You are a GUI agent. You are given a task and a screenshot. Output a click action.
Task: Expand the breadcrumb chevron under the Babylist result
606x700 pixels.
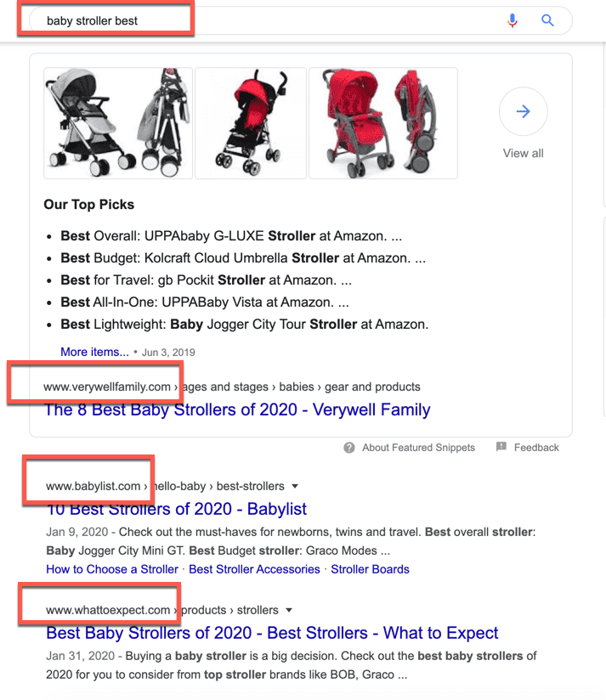(295, 486)
